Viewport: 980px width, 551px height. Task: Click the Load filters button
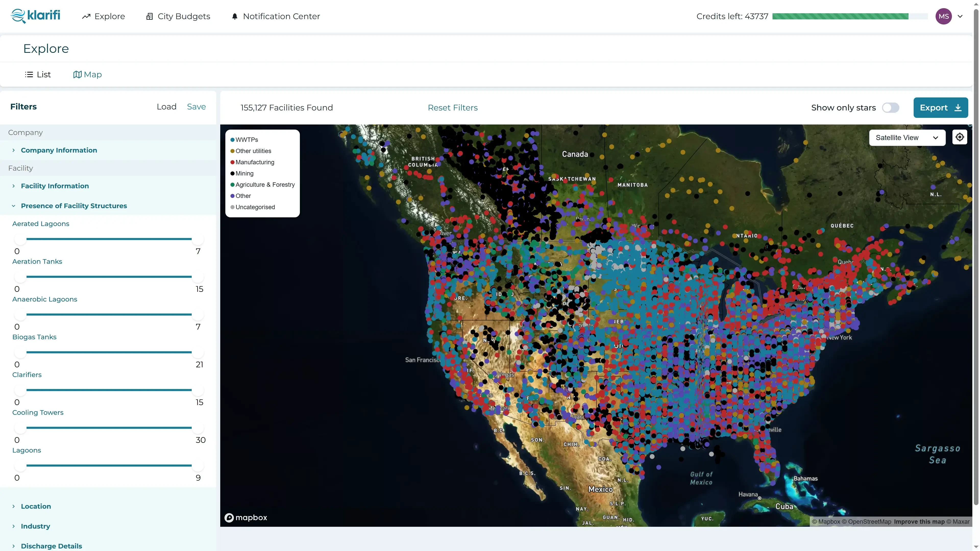[167, 107]
